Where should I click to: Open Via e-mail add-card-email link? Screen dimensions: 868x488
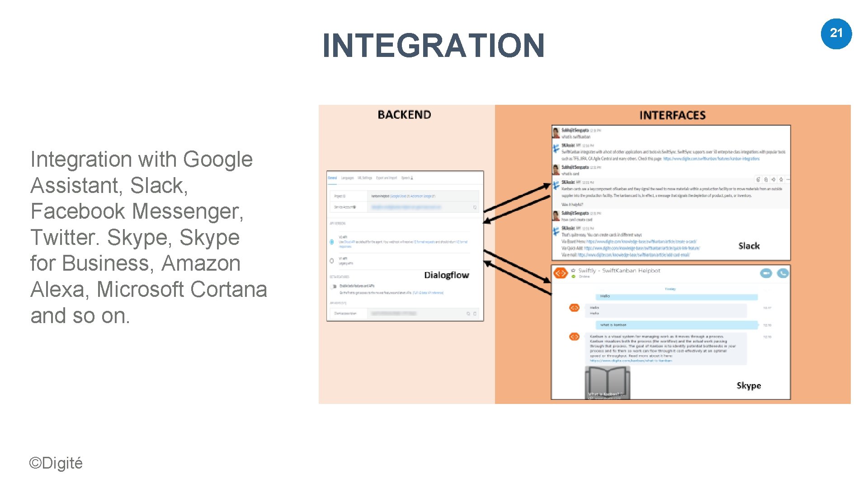[x=634, y=255]
